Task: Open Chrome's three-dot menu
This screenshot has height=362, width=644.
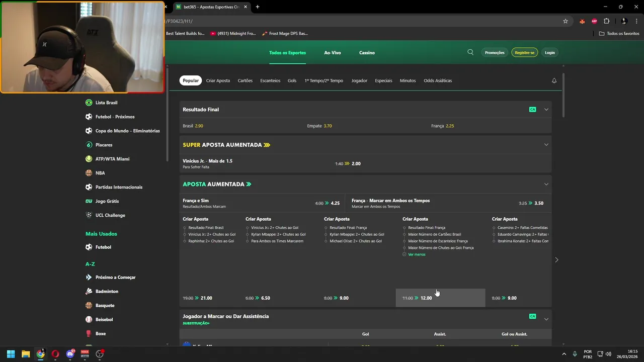Action: (x=636, y=21)
